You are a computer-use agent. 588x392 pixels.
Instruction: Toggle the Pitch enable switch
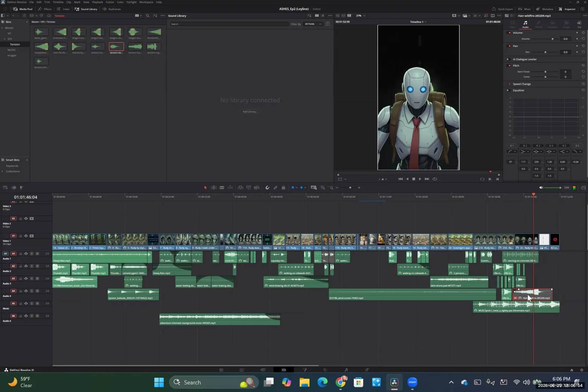(x=509, y=65)
